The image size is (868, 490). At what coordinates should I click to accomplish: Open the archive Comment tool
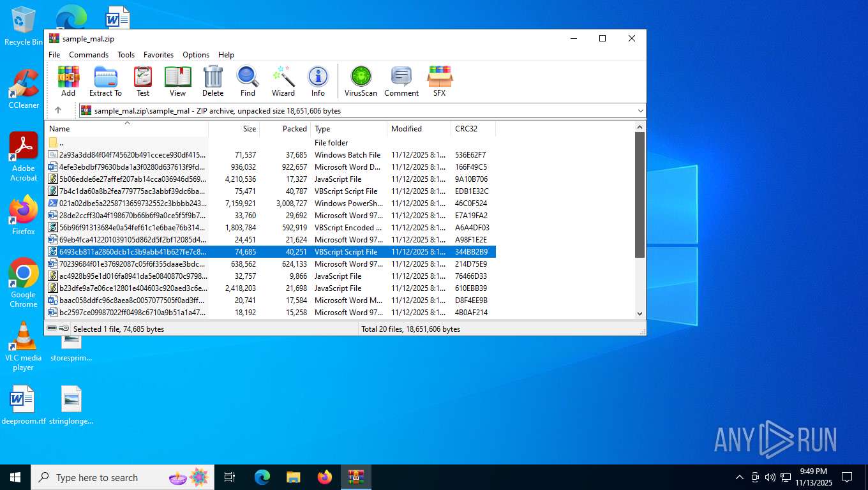[x=401, y=81]
